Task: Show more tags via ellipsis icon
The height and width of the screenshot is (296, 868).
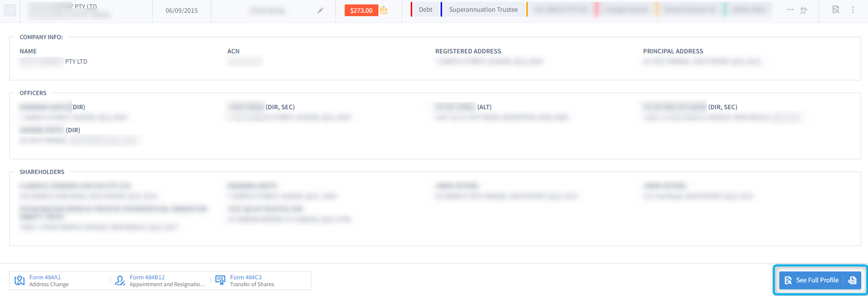Action: pos(790,10)
